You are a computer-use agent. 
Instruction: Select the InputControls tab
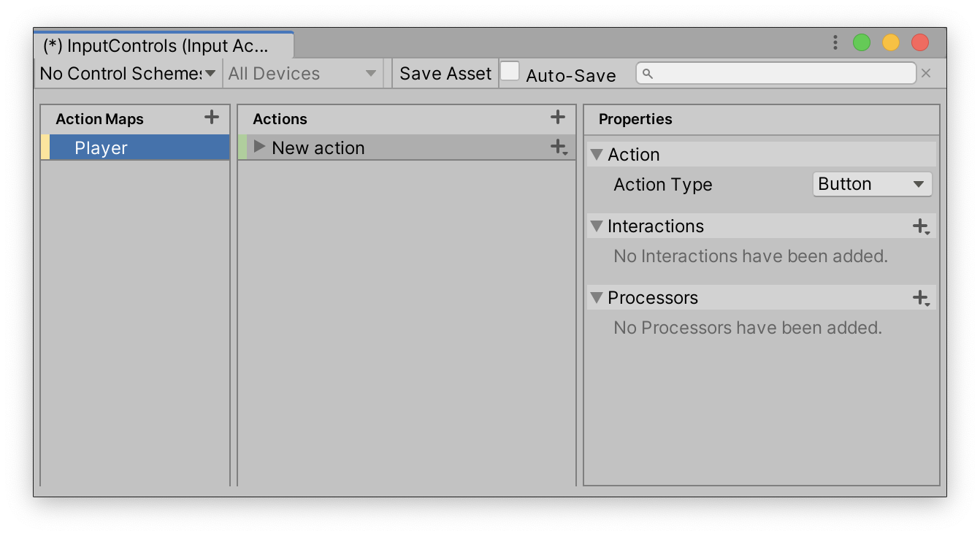pos(164,46)
